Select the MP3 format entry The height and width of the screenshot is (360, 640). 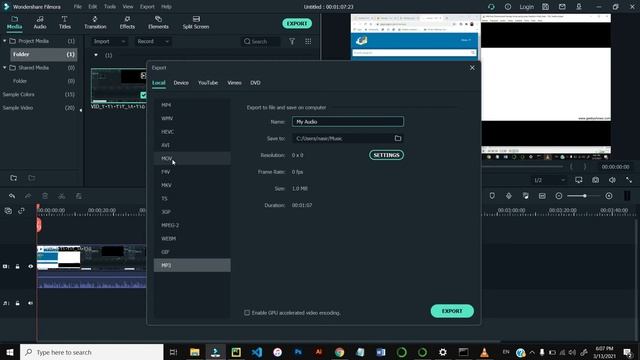coord(192,265)
